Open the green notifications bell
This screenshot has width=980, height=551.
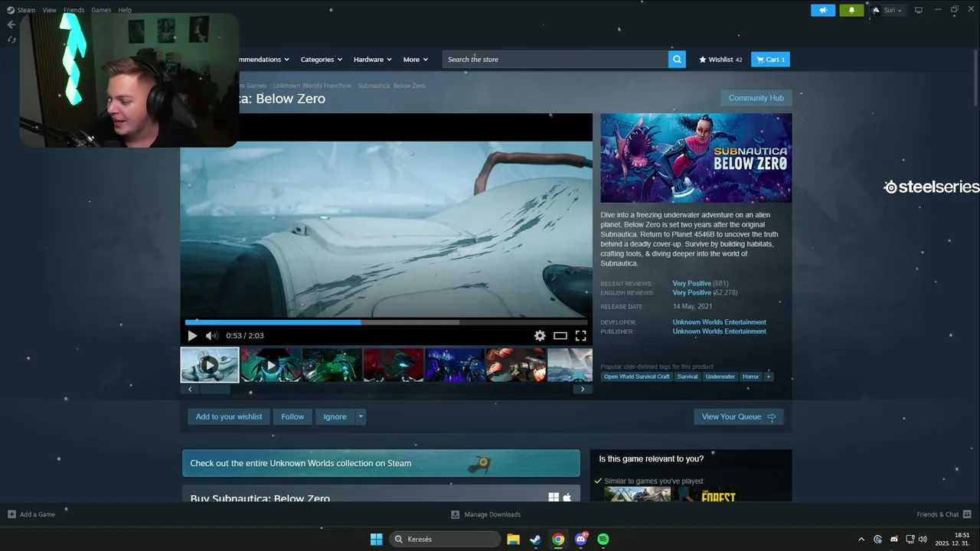(851, 10)
